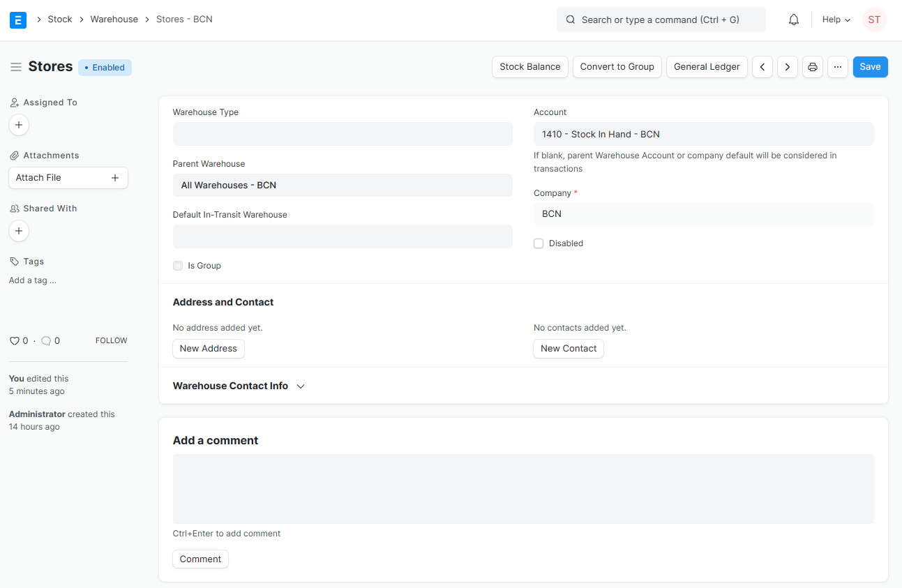The image size is (902, 588).
Task: Toggle the sidebar with the hamburger icon
Action: (15, 66)
